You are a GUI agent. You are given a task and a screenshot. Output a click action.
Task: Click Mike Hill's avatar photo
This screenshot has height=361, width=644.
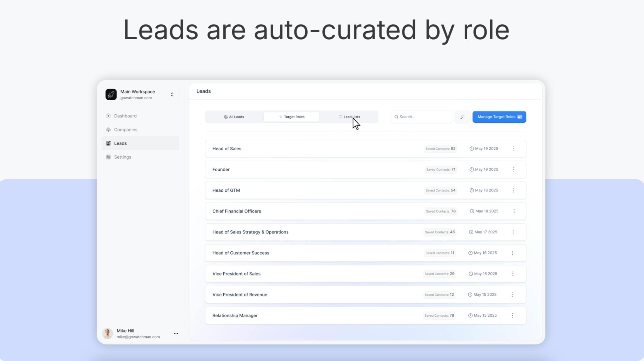[x=107, y=334]
